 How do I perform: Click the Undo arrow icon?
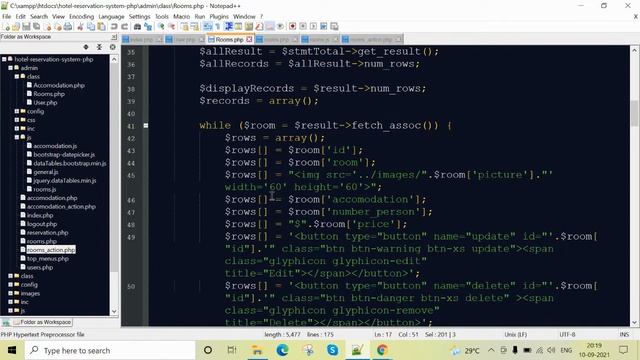tap(114, 27)
